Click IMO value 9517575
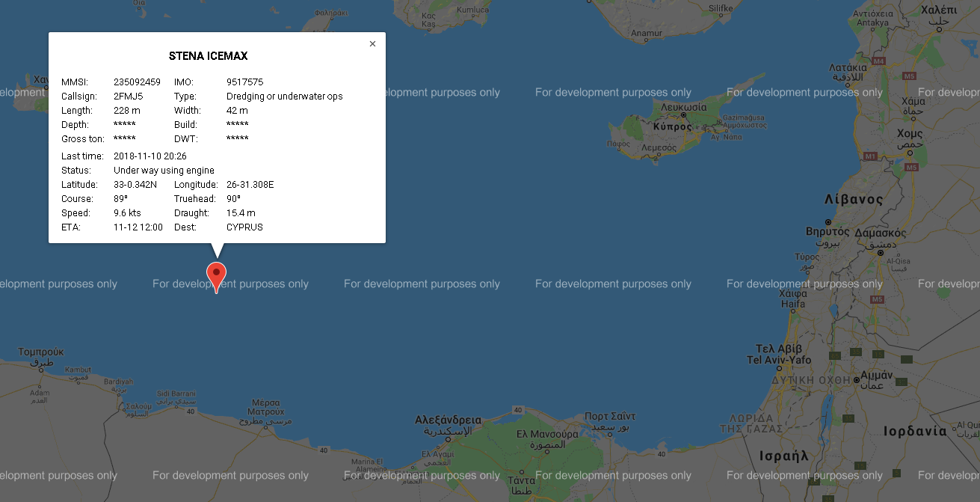 point(244,82)
